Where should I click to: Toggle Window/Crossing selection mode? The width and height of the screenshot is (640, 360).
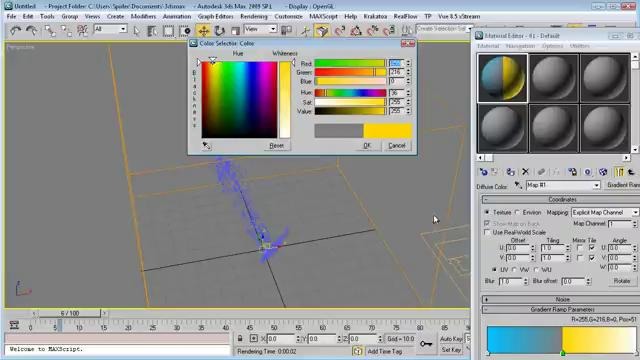tap(185, 31)
